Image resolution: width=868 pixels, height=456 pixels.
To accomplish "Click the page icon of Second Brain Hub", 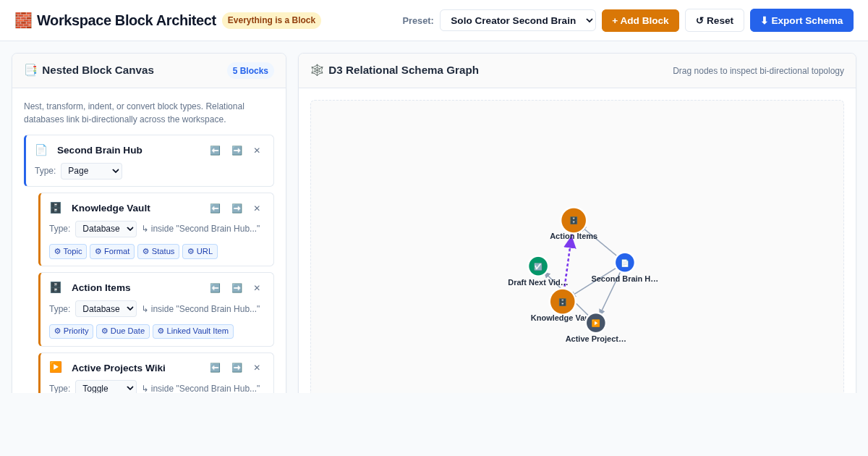I will click(41, 150).
